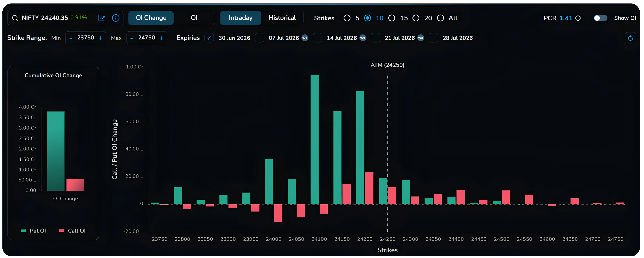Select 20 strikes radio button
The width and height of the screenshot is (644, 258).
(x=416, y=18)
